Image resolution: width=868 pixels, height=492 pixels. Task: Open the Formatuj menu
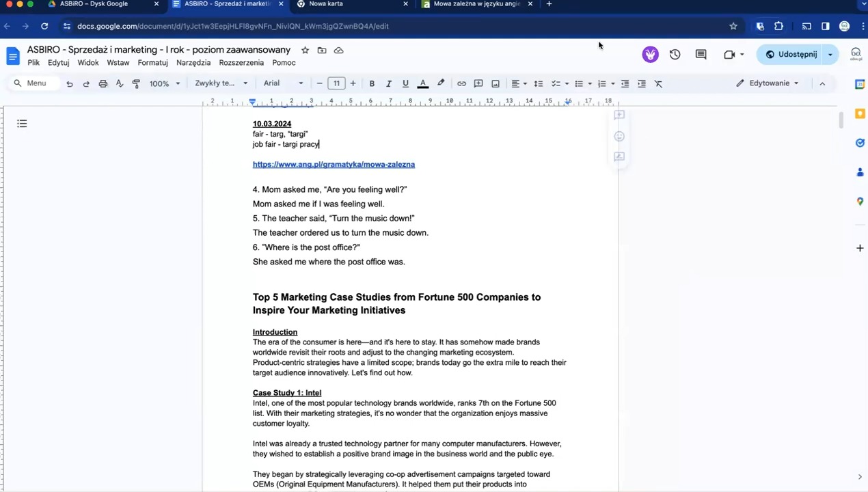(152, 63)
